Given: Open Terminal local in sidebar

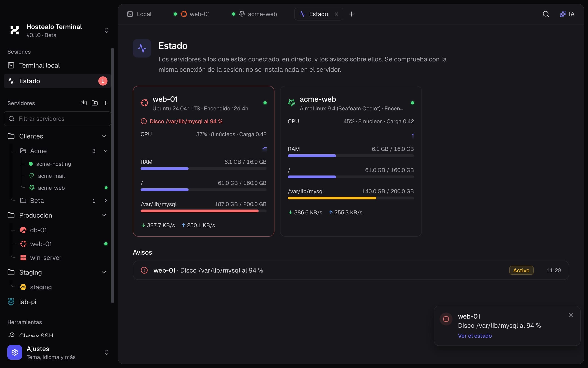Looking at the screenshot, I should (x=57, y=66).
